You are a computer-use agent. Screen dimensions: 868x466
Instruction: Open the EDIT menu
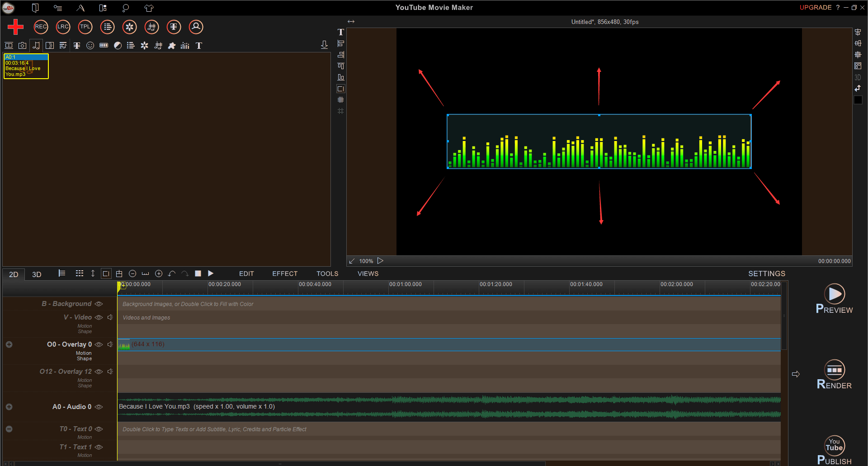click(x=246, y=273)
